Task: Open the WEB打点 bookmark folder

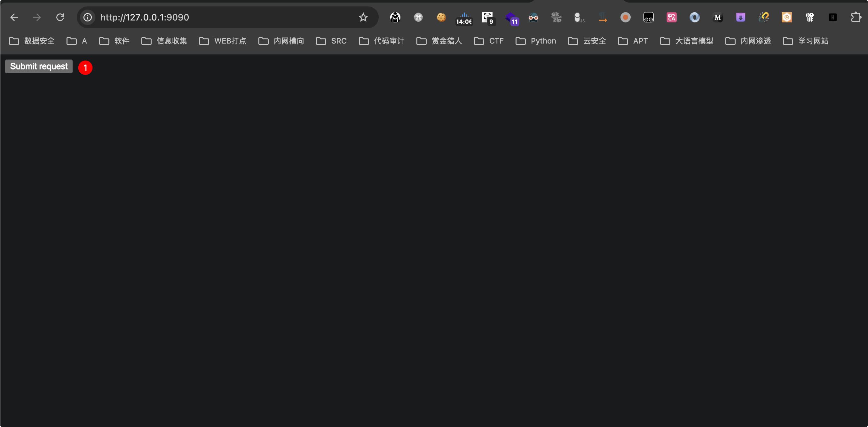Action: 223,41
